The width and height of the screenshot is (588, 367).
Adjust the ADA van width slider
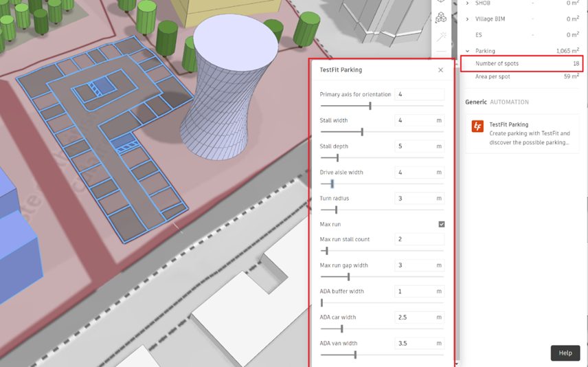[x=355, y=355]
